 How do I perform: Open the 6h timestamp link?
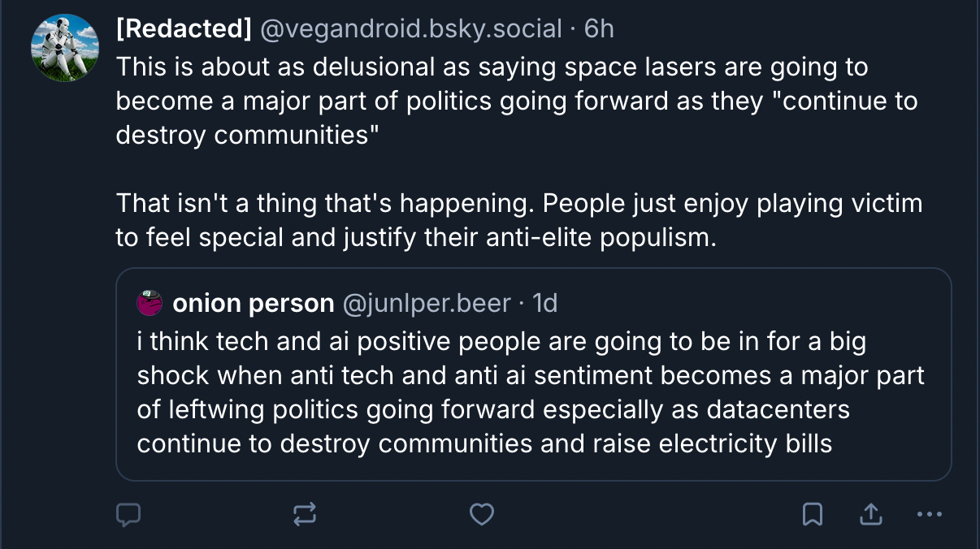599,29
